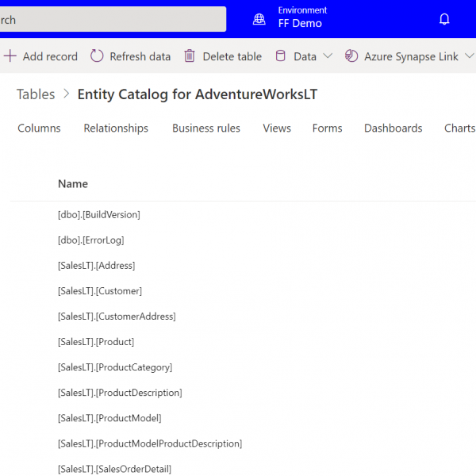
Task: Click the Environment globe icon
Action: pyautogui.click(x=259, y=19)
